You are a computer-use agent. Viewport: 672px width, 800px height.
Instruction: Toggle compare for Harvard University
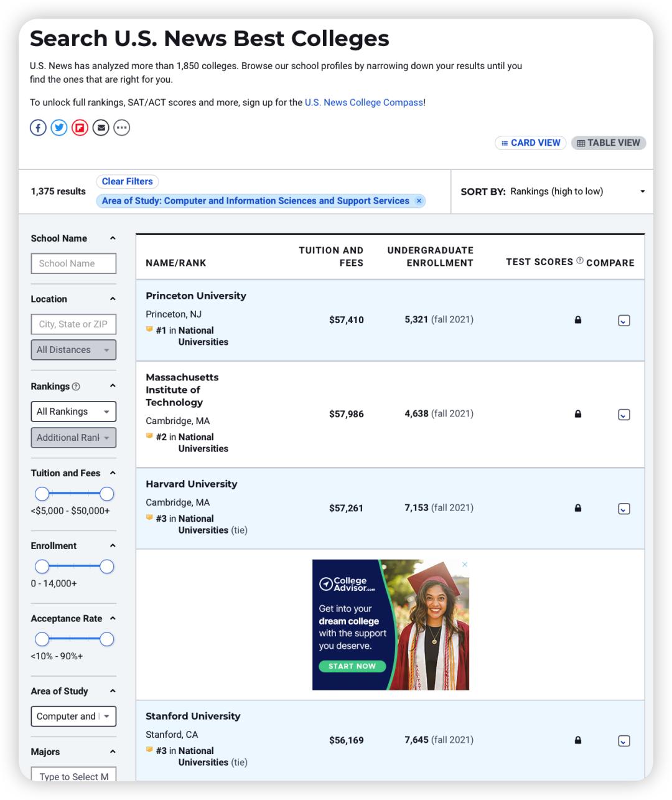tap(624, 509)
